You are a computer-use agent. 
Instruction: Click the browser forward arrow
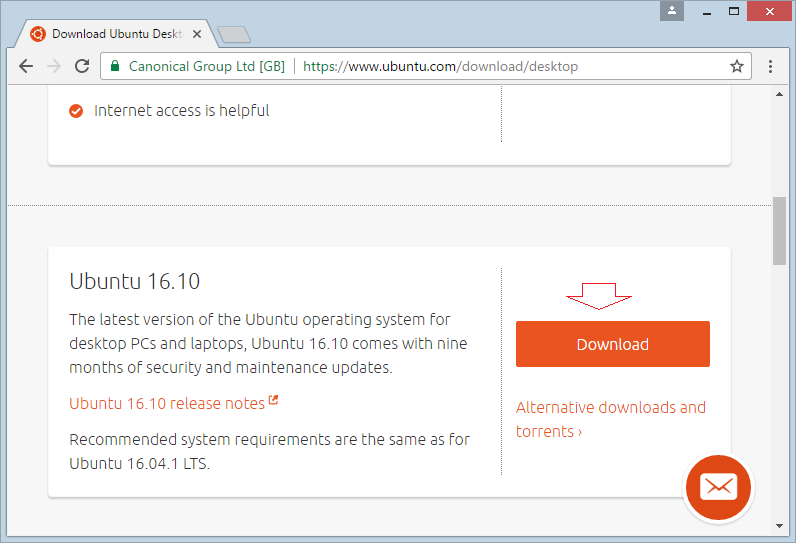point(54,66)
